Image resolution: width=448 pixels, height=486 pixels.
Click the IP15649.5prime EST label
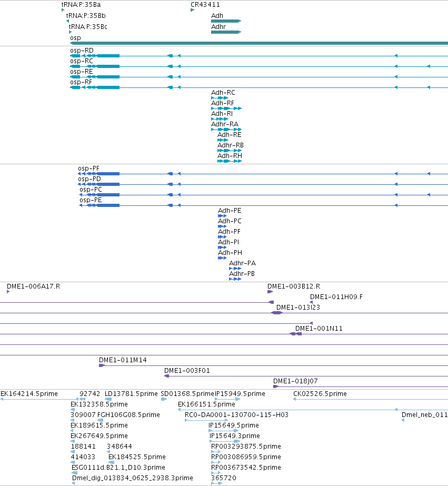pyautogui.click(x=234, y=425)
